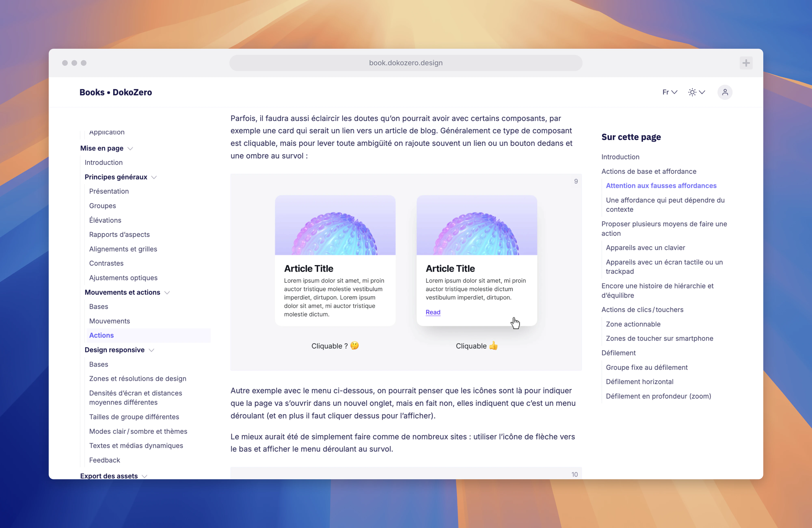Jump to Une affordance qui peut dépendre du contexte
The height and width of the screenshot is (528, 812).
pos(665,205)
